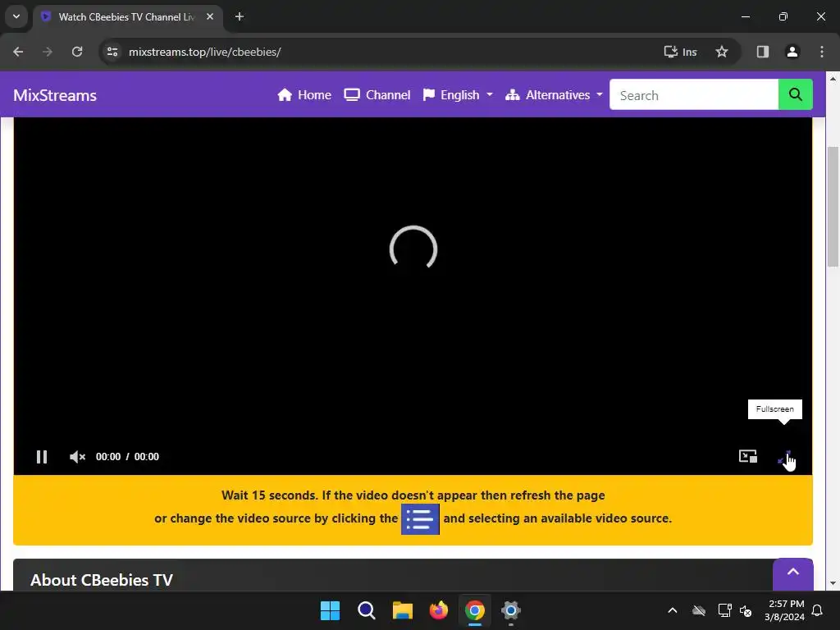Open Chrome three-dot menu
This screenshot has height=630, width=840.
point(822,52)
